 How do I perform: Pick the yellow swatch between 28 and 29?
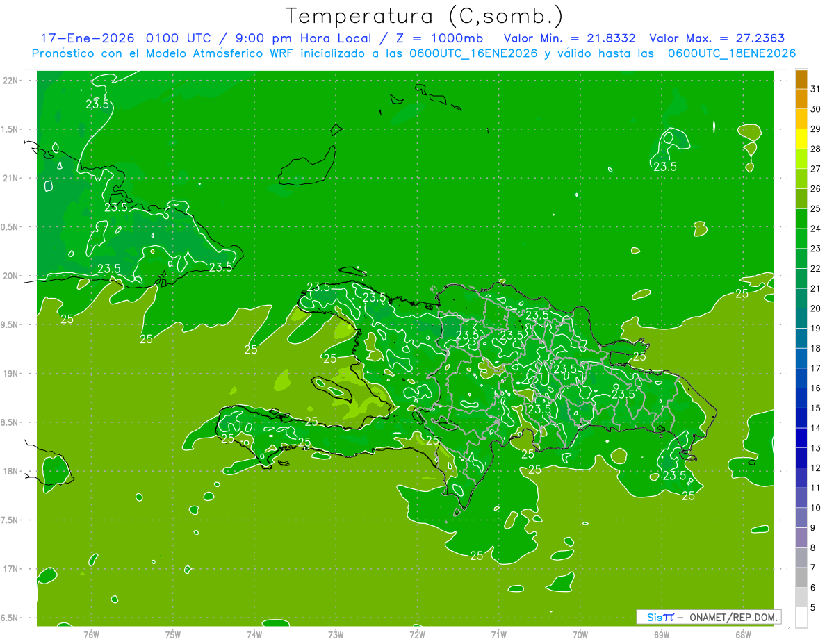[x=801, y=139]
